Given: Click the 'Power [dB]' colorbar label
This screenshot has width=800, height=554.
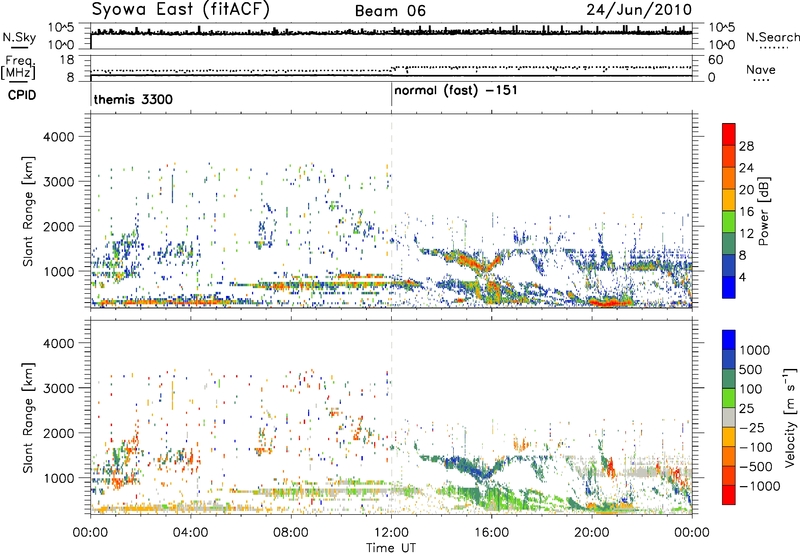Looking at the screenshot, I should [x=763, y=211].
